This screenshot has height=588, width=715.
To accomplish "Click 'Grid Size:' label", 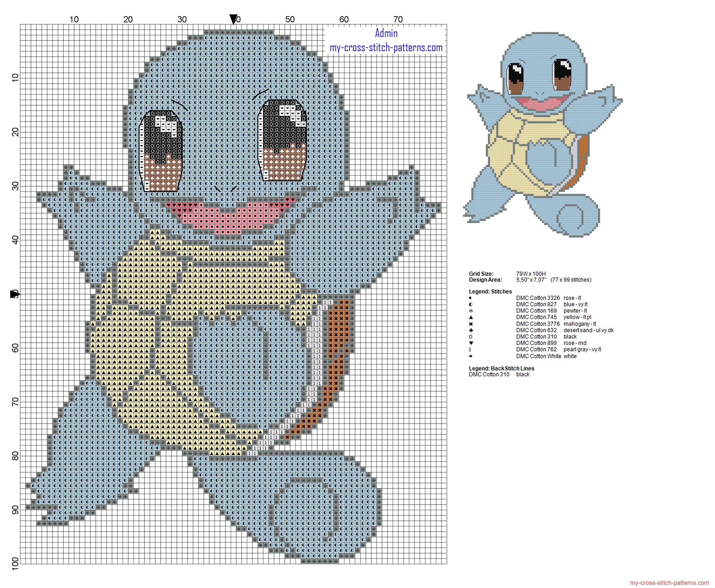I will coord(481,274).
